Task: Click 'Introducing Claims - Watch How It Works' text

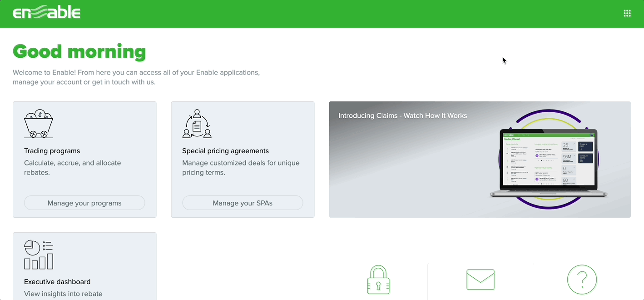Action: click(403, 115)
